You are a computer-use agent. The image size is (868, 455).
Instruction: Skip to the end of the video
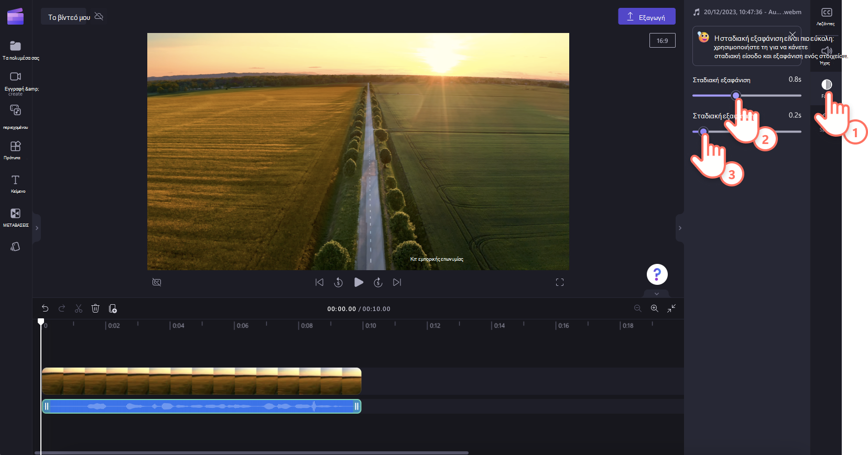point(397,282)
